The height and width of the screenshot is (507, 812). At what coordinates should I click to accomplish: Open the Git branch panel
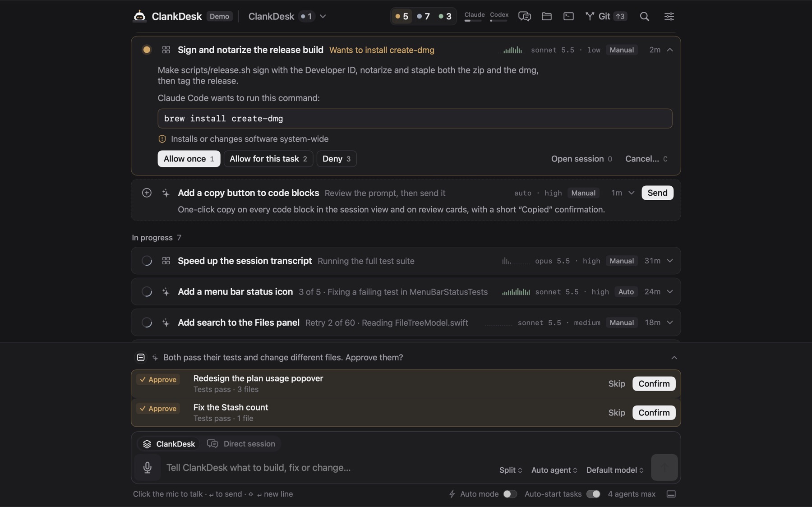[x=606, y=16]
